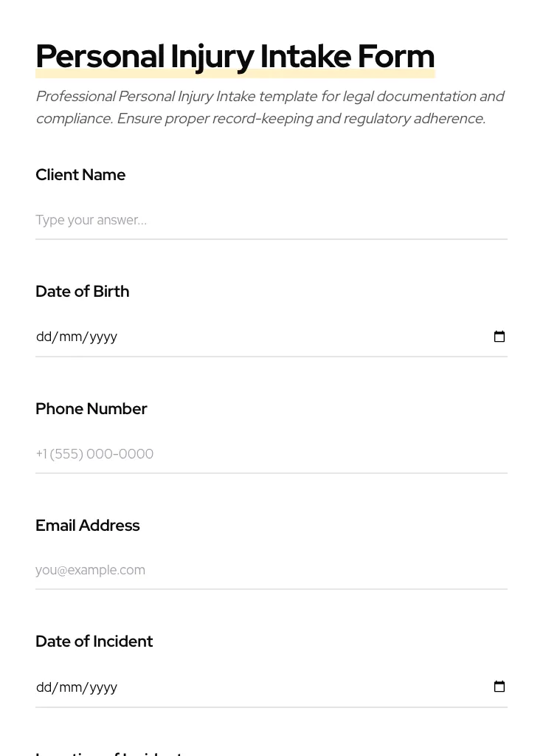This screenshot has width=543, height=756.
Task: Click the Email Address label
Action: [87, 526]
